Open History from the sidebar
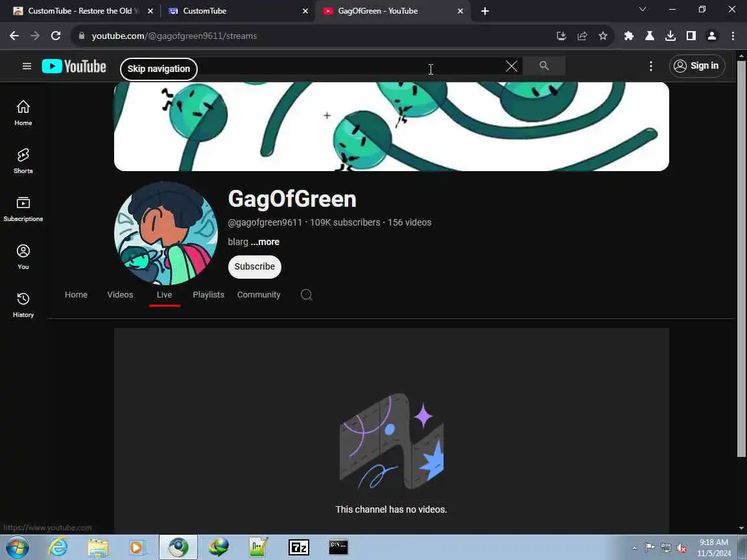747x560 pixels. coord(23,305)
